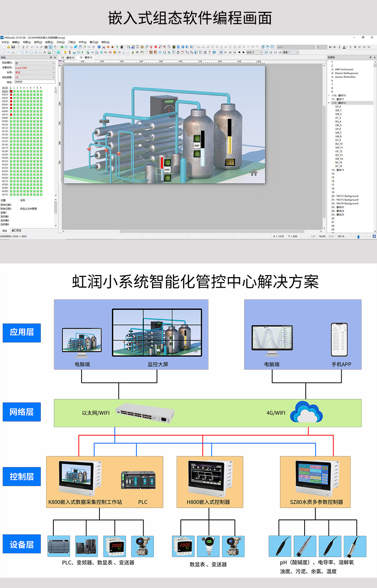Select the text tool icon in toolbar

(44, 52)
